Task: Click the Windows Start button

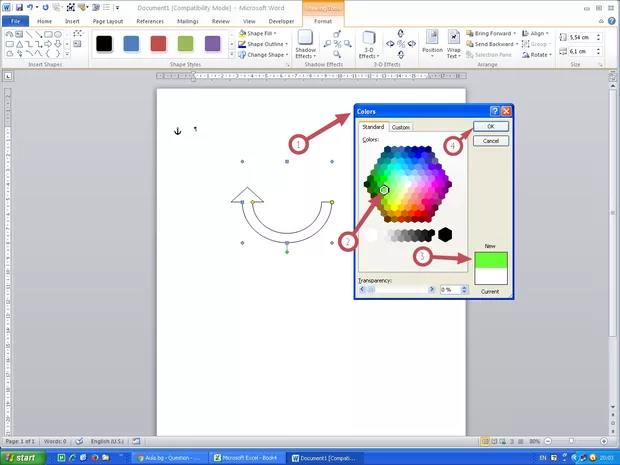Action: click(22, 457)
